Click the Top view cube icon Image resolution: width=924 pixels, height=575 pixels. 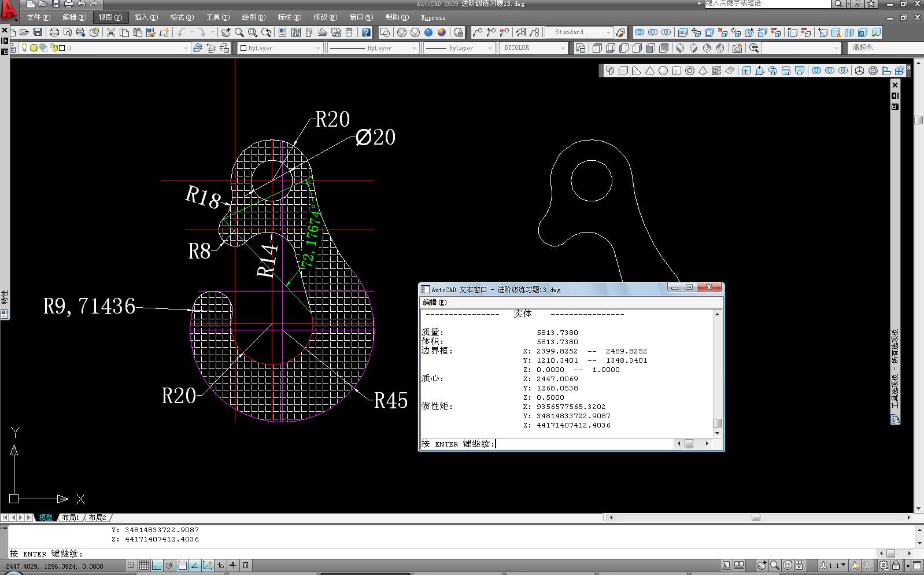point(597,48)
